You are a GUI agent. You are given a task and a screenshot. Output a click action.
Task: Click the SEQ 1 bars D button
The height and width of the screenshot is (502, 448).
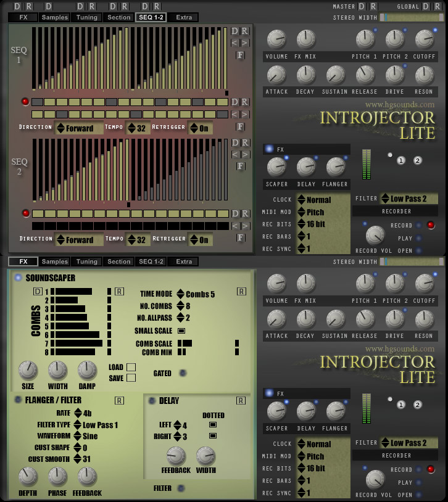coord(234,31)
